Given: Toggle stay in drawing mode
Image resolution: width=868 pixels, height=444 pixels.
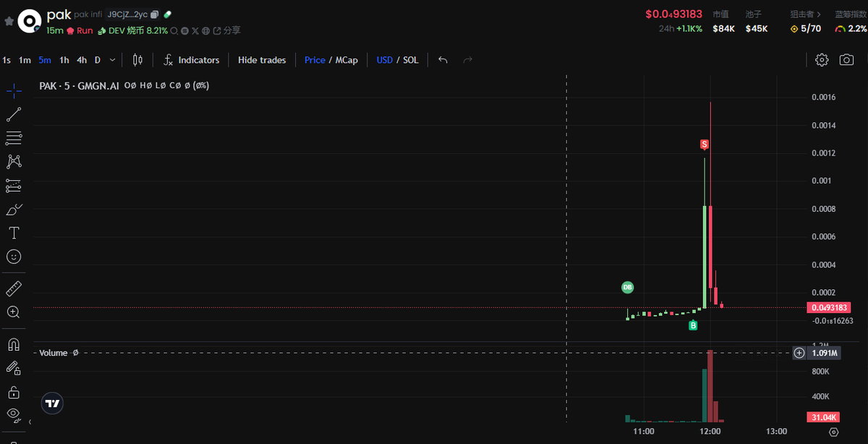Looking at the screenshot, I should pyautogui.click(x=14, y=368).
